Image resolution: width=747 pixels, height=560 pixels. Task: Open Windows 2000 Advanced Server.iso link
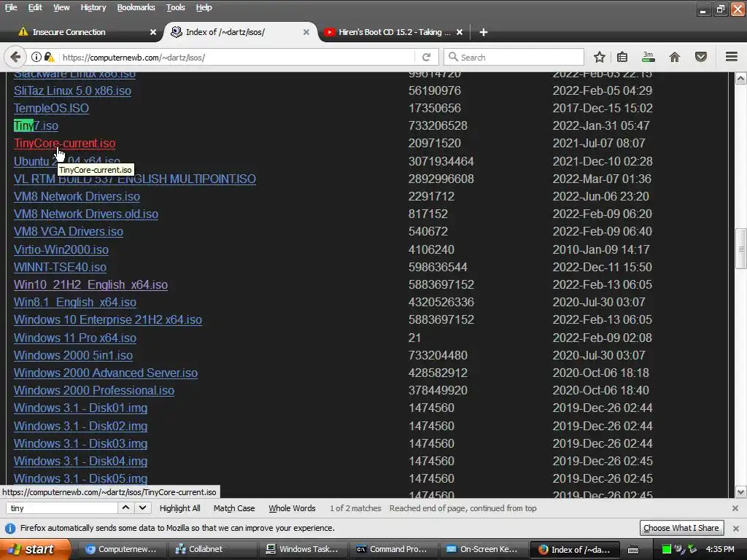tap(105, 373)
